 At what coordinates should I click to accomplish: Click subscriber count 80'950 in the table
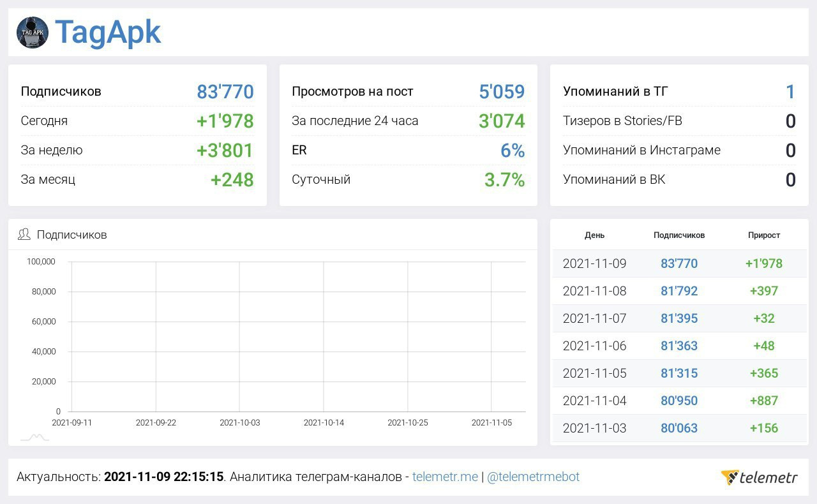click(679, 401)
